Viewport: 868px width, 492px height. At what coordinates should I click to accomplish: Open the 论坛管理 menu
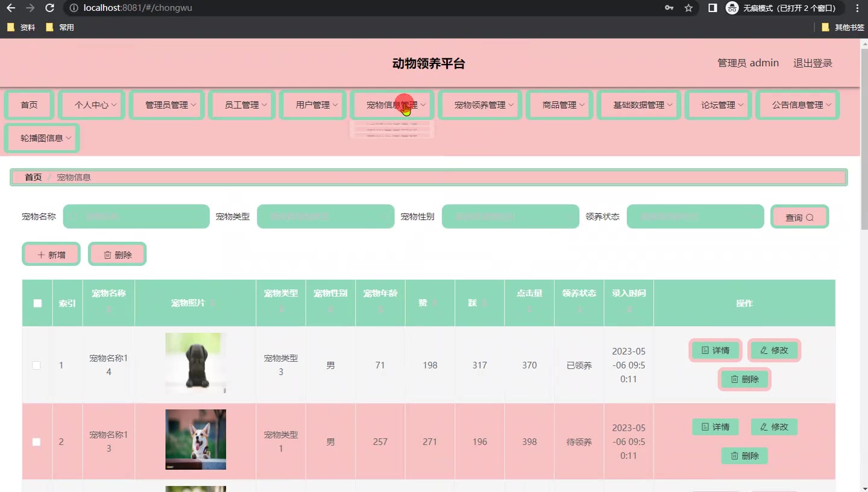pyautogui.click(x=719, y=105)
